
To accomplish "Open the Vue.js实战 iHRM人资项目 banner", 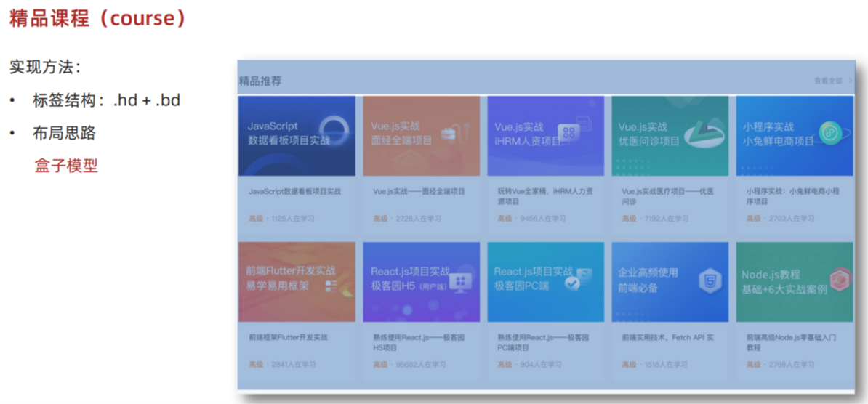I will [x=545, y=136].
